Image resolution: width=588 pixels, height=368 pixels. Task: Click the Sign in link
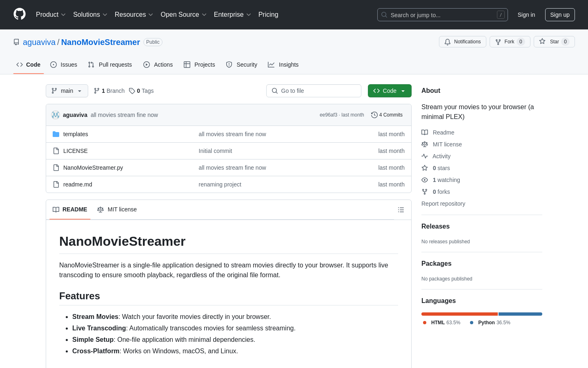526,15
